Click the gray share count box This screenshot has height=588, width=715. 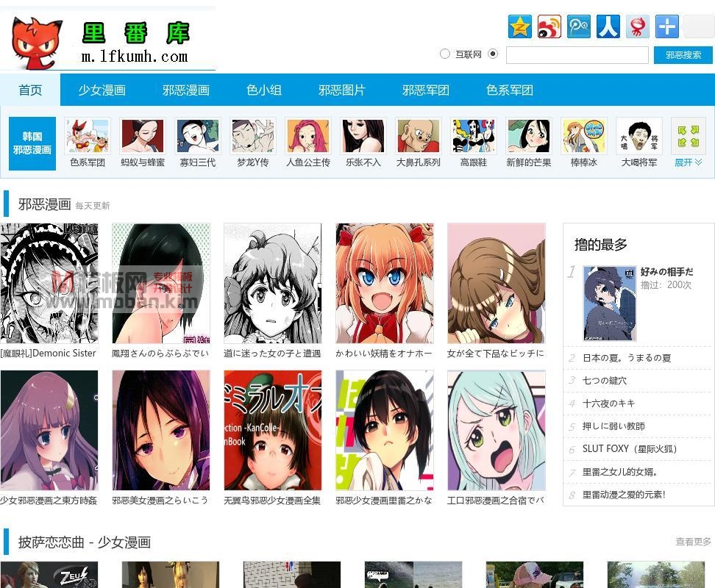click(699, 26)
